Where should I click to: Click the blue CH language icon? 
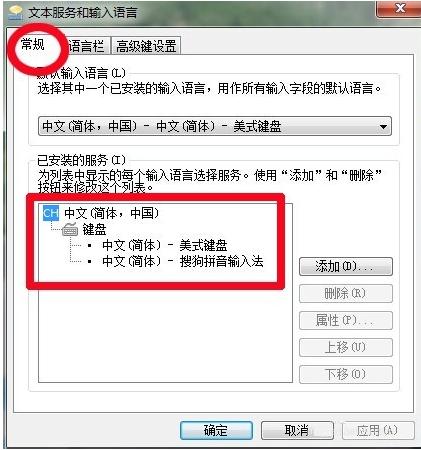coord(51,213)
